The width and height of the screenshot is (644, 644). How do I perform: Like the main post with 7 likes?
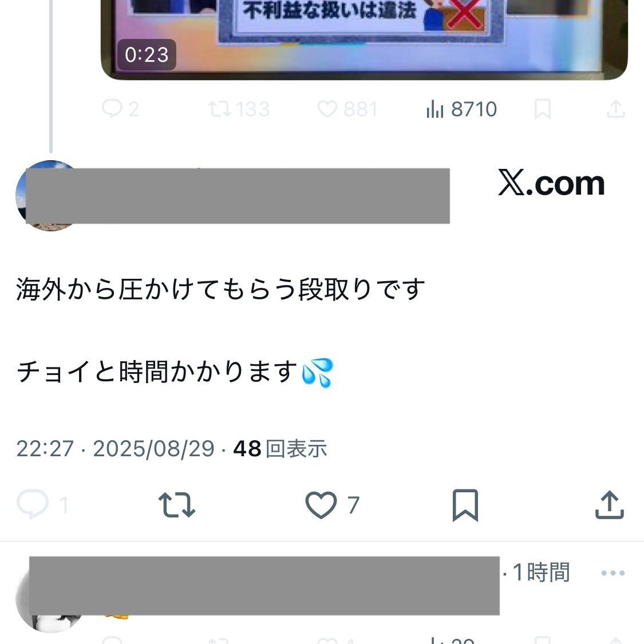333,505
